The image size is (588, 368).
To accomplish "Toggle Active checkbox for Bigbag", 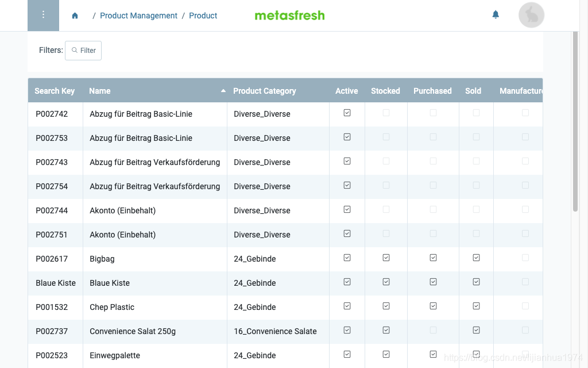I will coord(347,258).
